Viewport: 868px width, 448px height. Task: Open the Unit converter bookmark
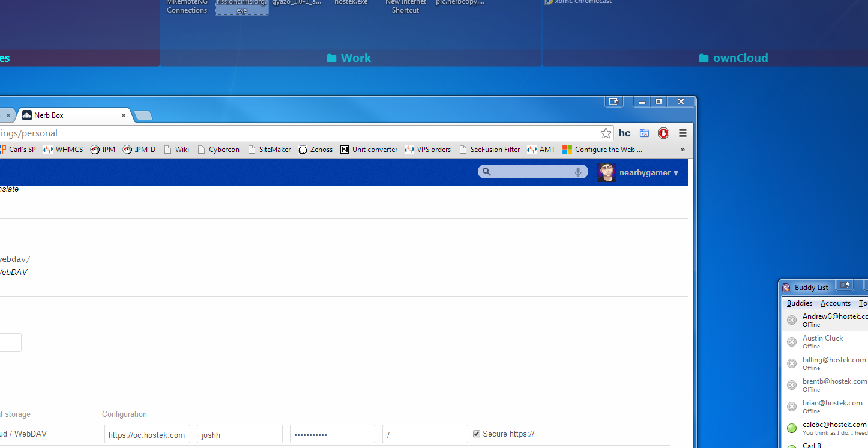coord(369,150)
